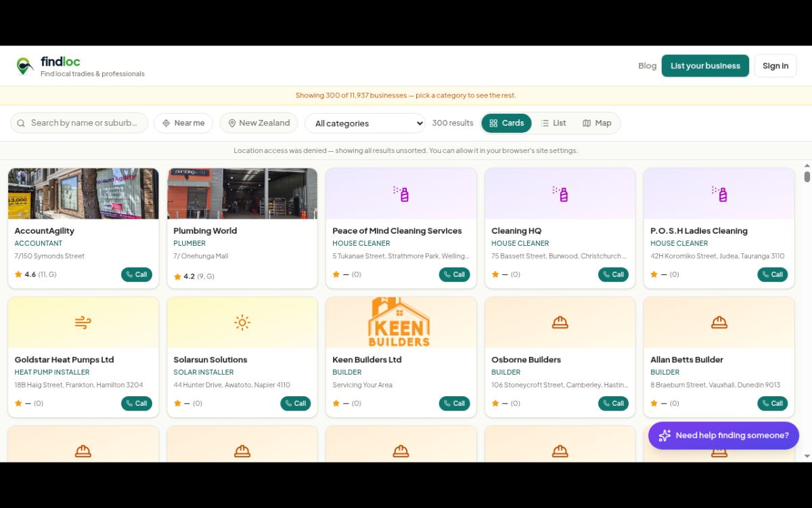Image resolution: width=812 pixels, height=508 pixels.
Task: Call Cleaning HQ
Action: [x=614, y=274]
